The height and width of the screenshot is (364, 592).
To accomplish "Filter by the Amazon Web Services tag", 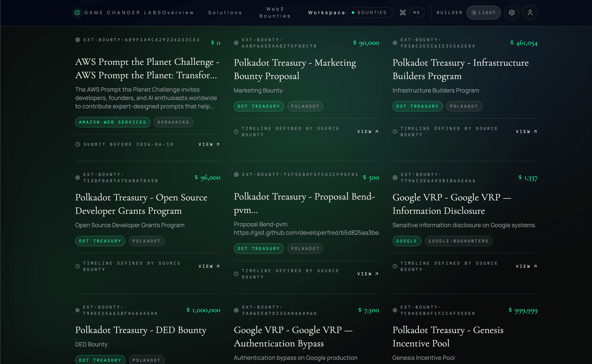I will pyautogui.click(x=112, y=122).
